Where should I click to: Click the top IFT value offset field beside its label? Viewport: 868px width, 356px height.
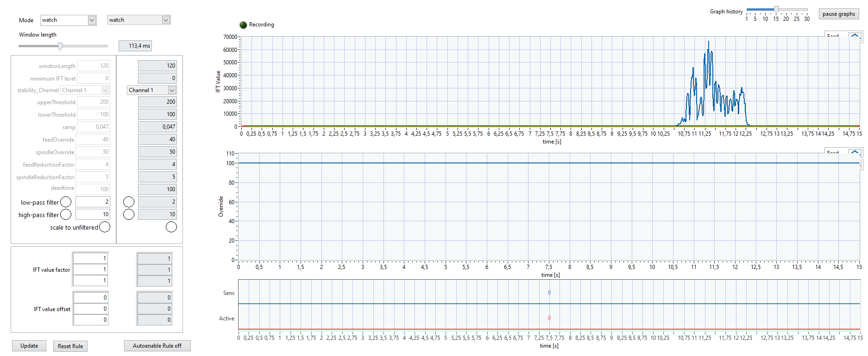point(91,298)
